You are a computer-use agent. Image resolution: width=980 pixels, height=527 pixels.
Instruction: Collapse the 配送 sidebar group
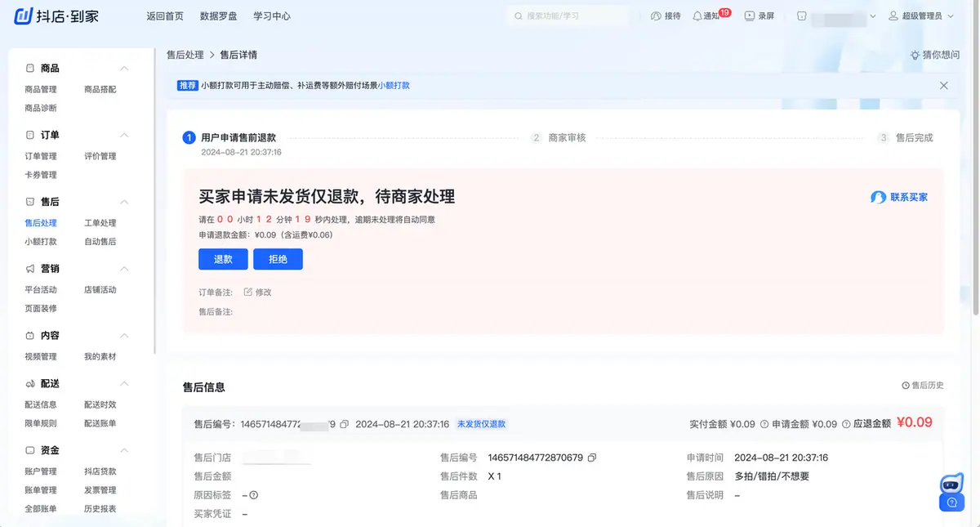coord(124,384)
